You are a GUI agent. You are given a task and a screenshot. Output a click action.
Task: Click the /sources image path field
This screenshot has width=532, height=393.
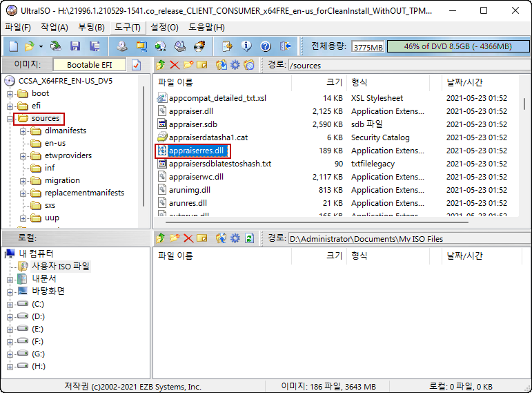(x=409, y=65)
